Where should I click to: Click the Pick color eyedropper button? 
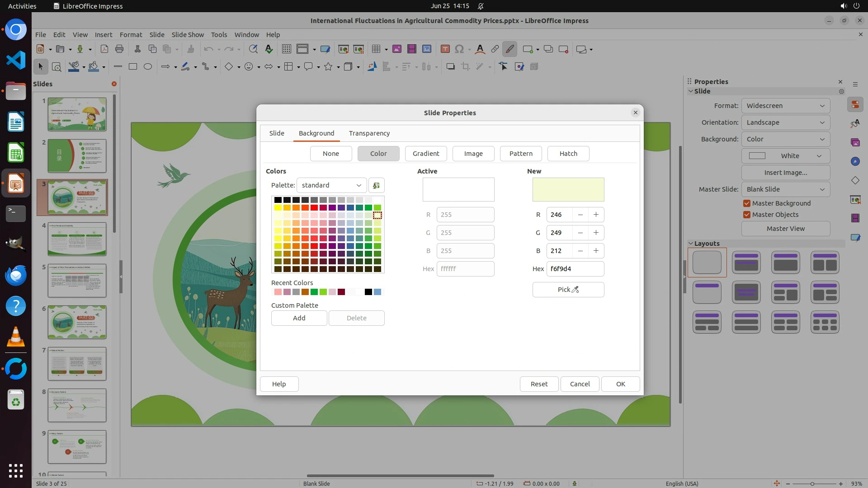(x=568, y=290)
